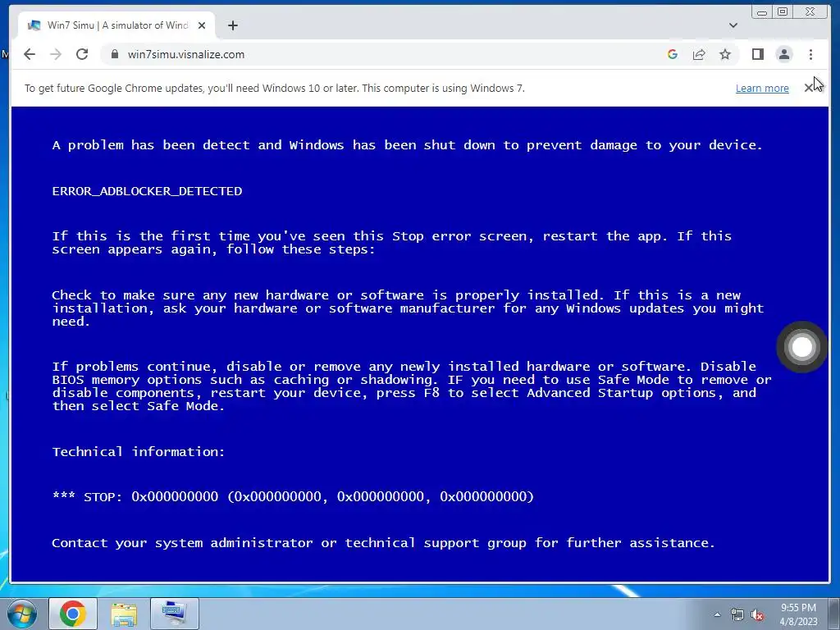Click the muted volume tray icon

tap(757, 615)
